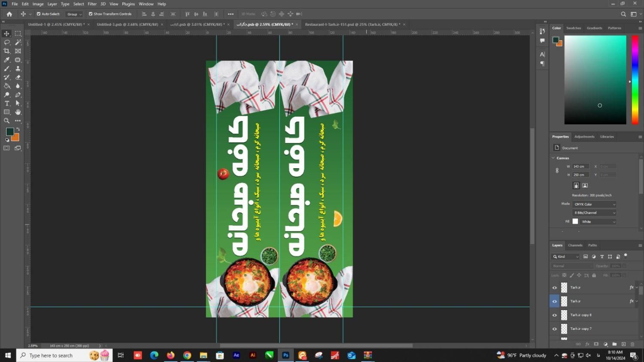Hide the highlighted Tarh.ir layer
The height and width of the screenshot is (362, 644).
tap(555, 302)
